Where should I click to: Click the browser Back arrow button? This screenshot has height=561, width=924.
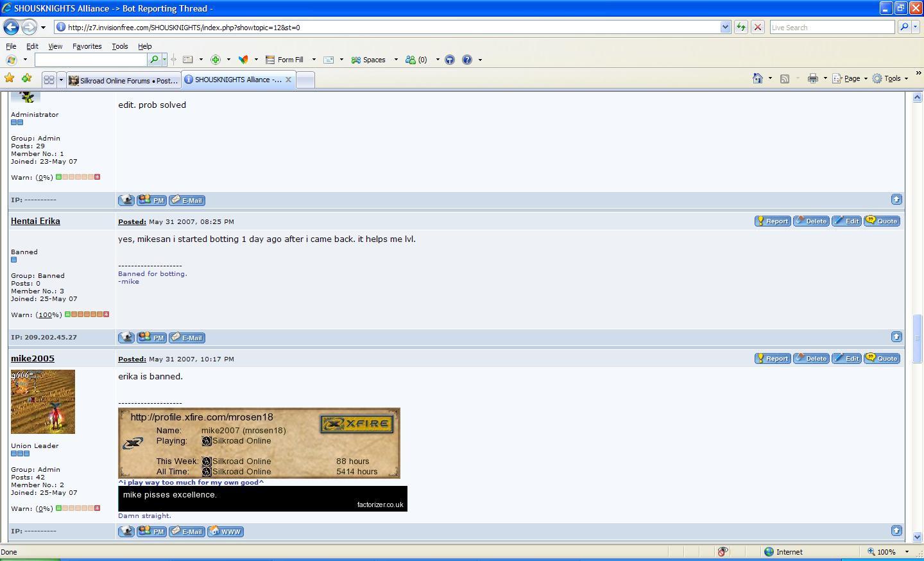[x=12, y=27]
